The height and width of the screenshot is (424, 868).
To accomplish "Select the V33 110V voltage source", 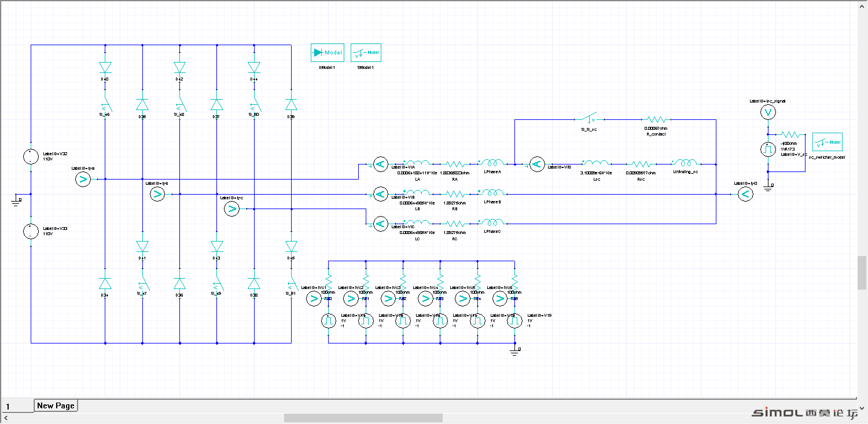I will point(30,232).
